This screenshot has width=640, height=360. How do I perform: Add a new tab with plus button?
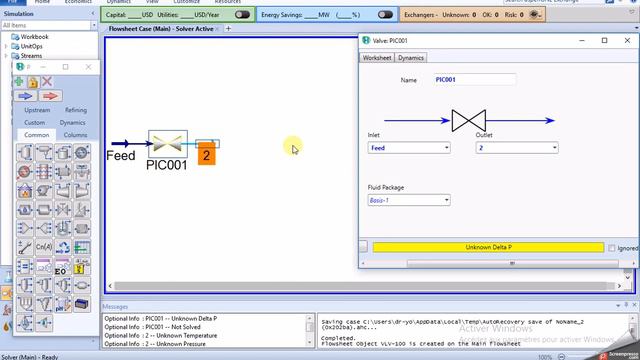click(x=228, y=29)
